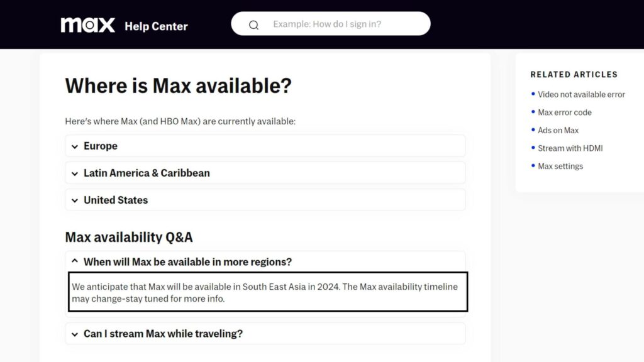Image resolution: width=644 pixels, height=362 pixels.
Task: Click the search magnifying glass icon
Action: tap(254, 24)
